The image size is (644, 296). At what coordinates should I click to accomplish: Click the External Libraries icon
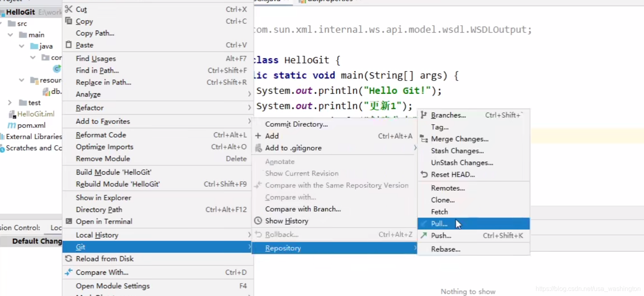pyautogui.click(x=2, y=137)
